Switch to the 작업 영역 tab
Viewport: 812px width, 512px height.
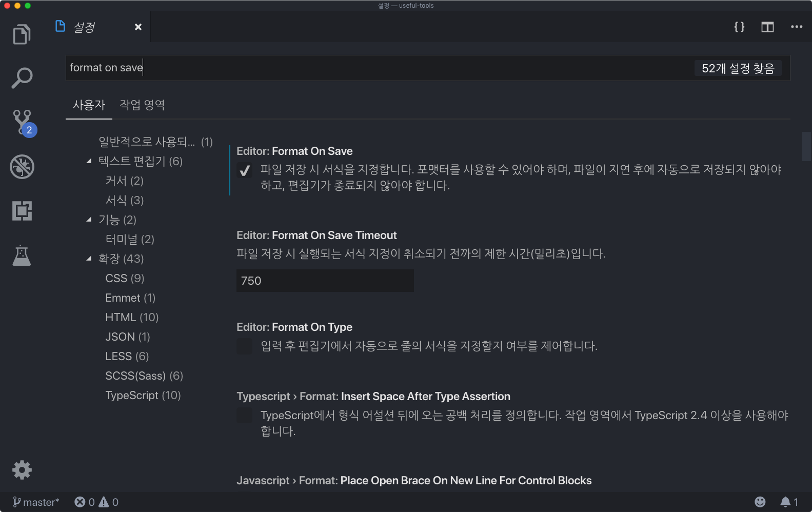pos(142,105)
